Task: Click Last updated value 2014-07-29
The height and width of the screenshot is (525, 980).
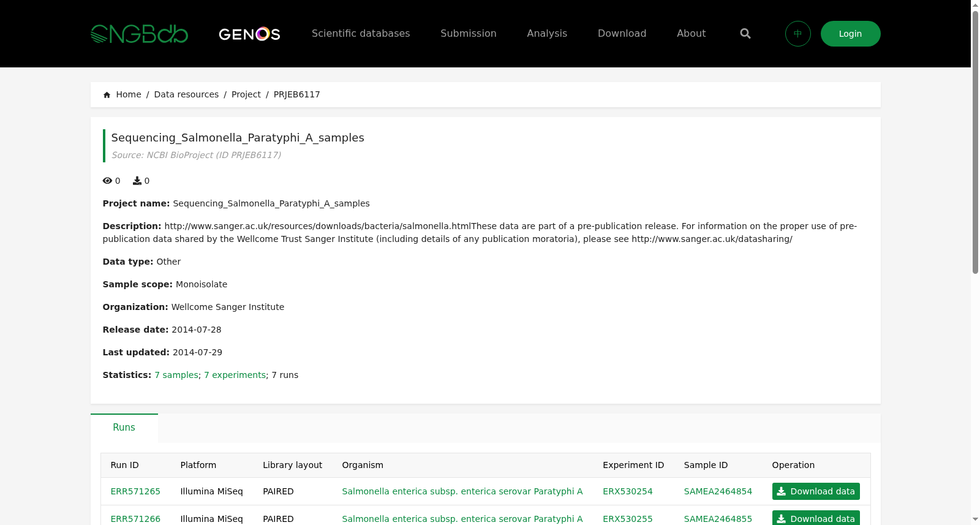Action: pos(198,352)
